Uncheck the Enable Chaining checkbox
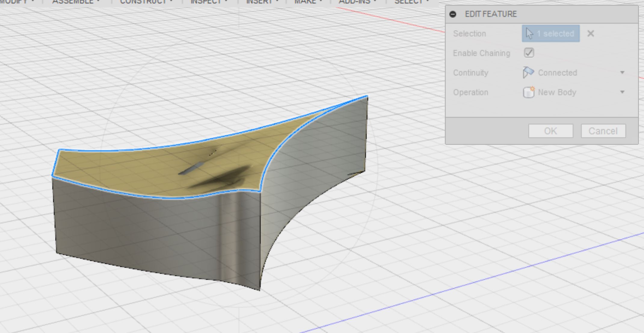The height and width of the screenshot is (333, 644). pyautogui.click(x=529, y=53)
